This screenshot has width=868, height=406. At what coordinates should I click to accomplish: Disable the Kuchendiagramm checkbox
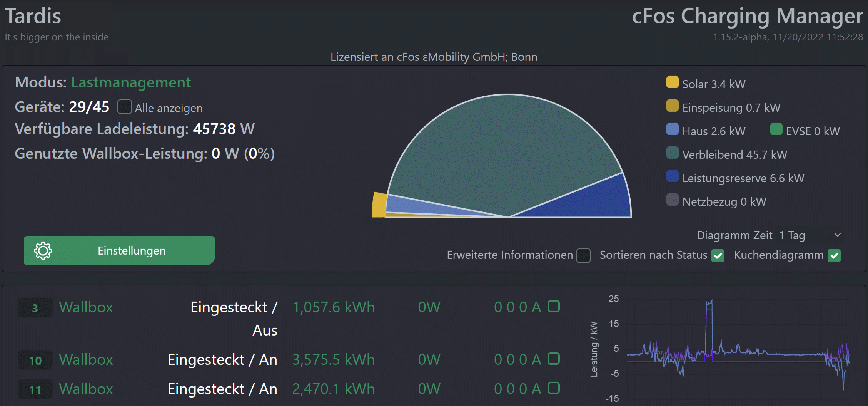(834, 255)
